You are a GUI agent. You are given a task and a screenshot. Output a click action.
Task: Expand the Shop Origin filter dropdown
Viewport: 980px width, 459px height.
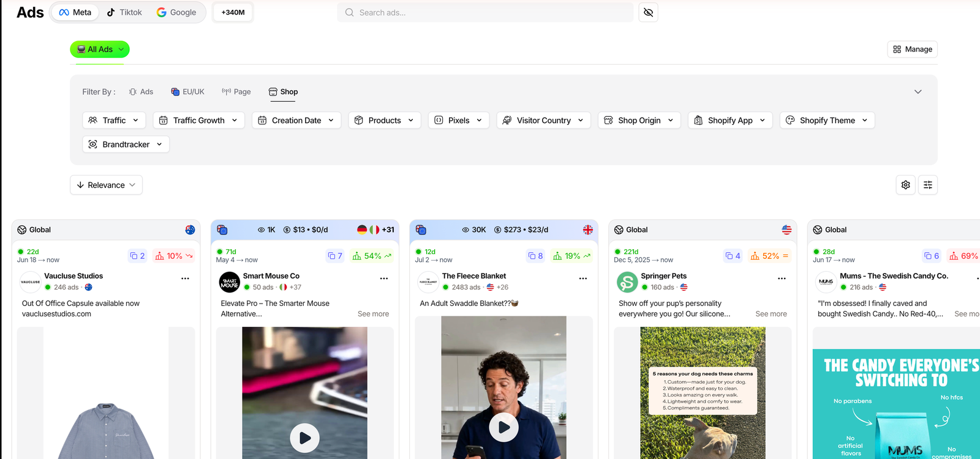coord(639,120)
